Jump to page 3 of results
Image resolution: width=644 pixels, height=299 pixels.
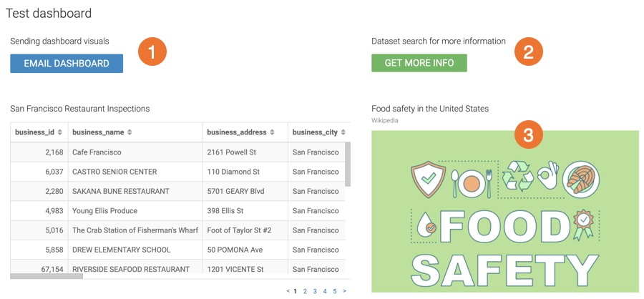tap(315, 291)
